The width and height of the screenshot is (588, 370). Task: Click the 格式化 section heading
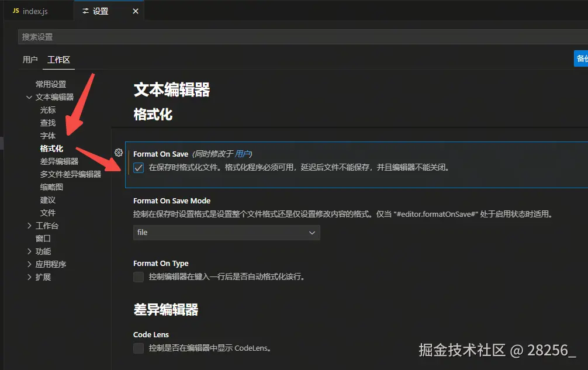[x=153, y=115]
